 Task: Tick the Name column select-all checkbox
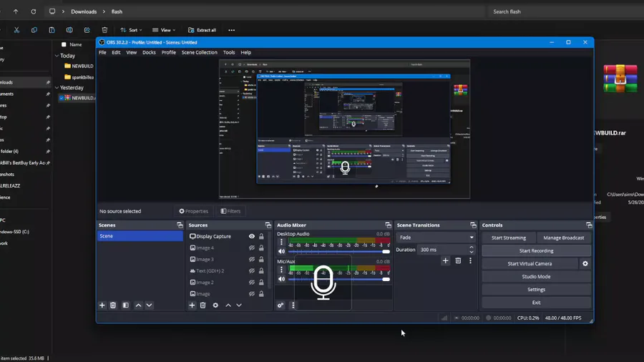(x=64, y=44)
